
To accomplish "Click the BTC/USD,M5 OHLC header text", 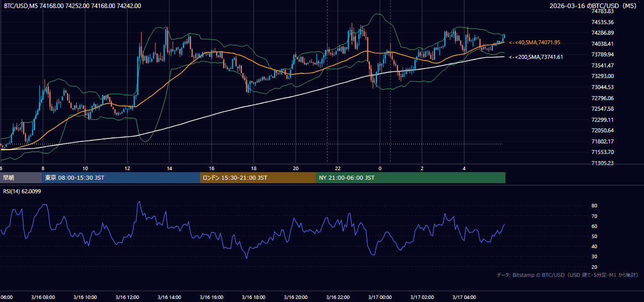I will pyautogui.click(x=73, y=6).
